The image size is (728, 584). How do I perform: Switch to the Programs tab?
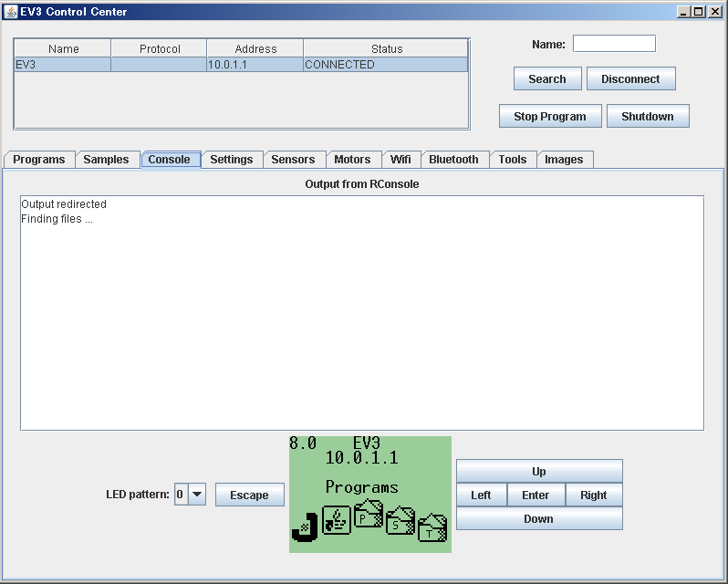39,160
